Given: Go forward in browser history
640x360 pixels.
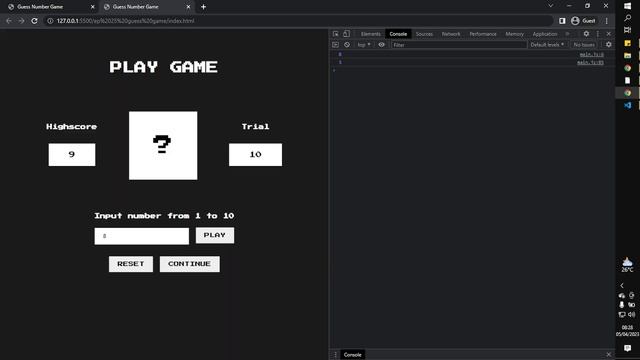Looking at the screenshot, I should click(x=21, y=21).
